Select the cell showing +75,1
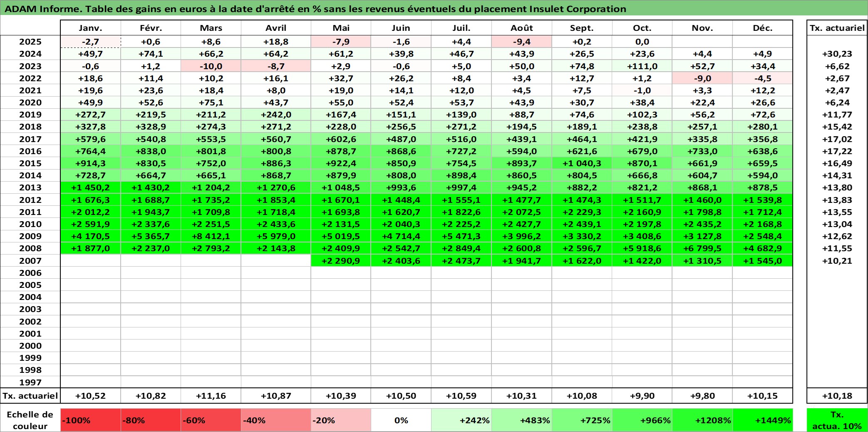 pos(211,102)
